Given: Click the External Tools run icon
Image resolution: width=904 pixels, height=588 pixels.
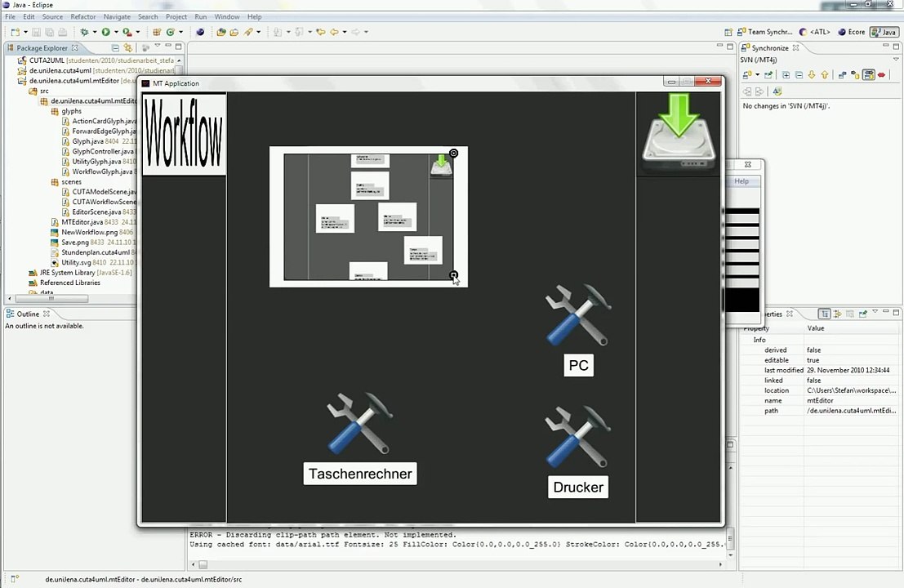Looking at the screenshot, I should point(127,32).
